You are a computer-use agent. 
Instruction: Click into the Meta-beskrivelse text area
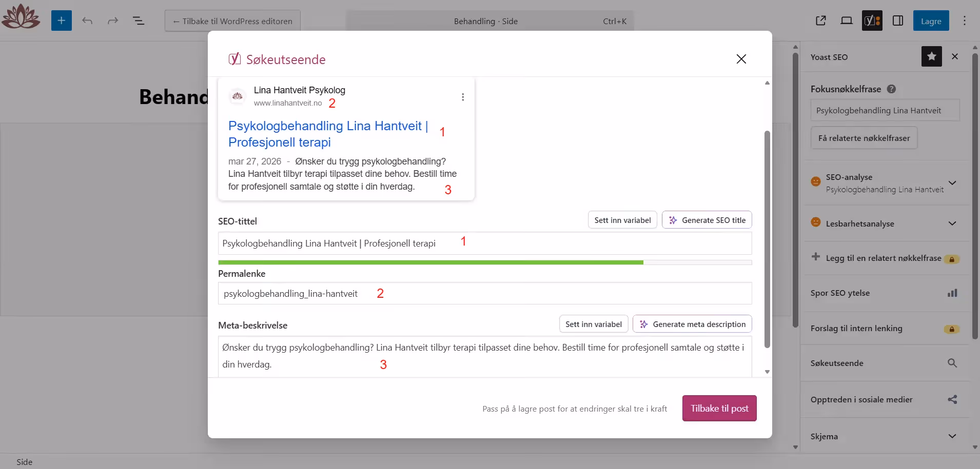click(485, 356)
